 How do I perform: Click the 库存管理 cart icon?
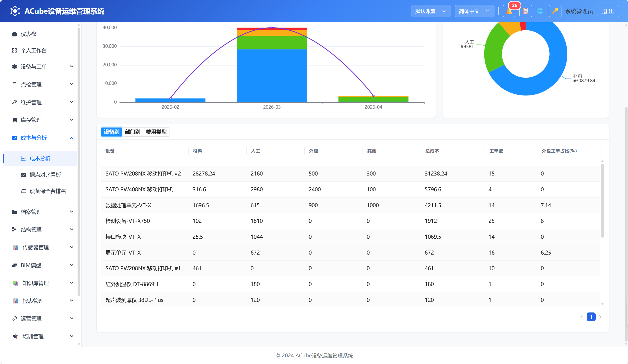tap(15, 120)
